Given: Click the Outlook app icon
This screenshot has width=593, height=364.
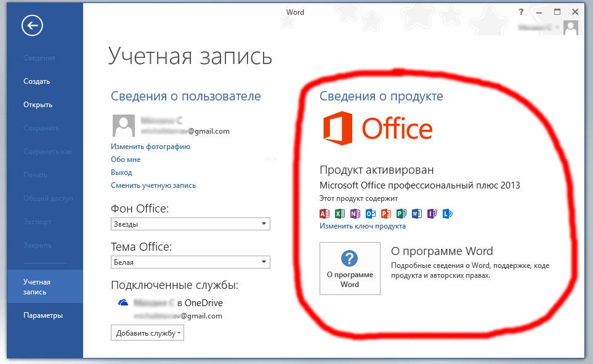Looking at the screenshot, I should pos(371,214).
